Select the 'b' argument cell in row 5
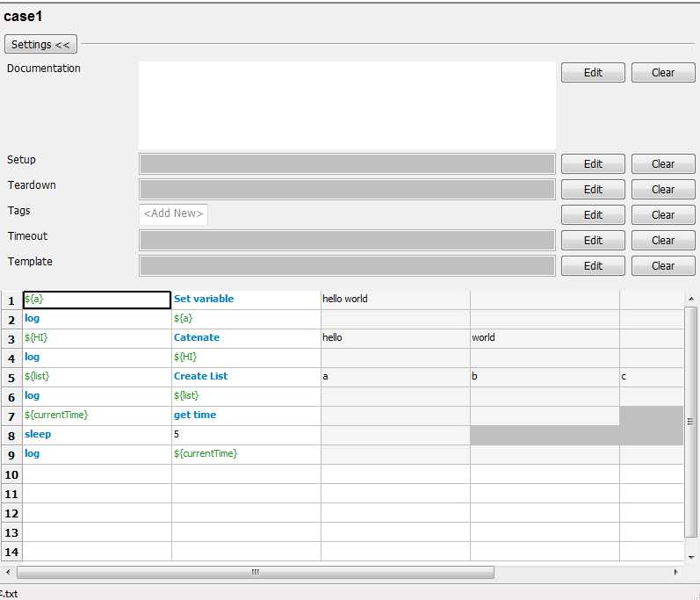 (545, 377)
